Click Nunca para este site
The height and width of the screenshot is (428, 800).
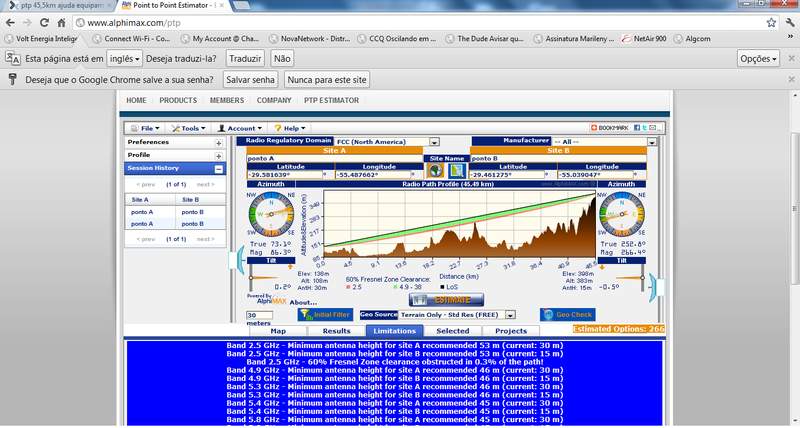coord(327,80)
